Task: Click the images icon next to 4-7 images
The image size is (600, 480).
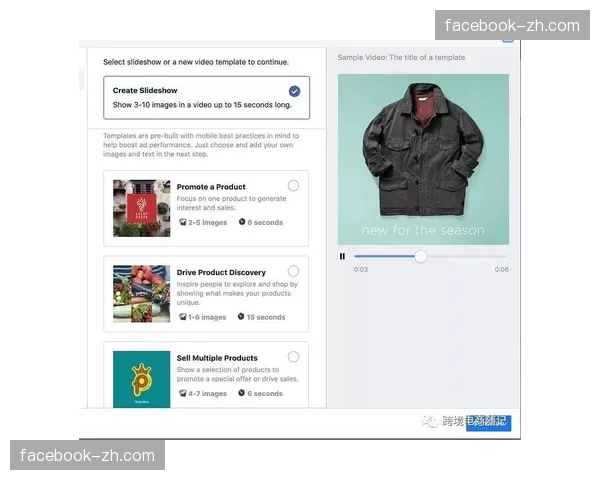Action: (183, 393)
